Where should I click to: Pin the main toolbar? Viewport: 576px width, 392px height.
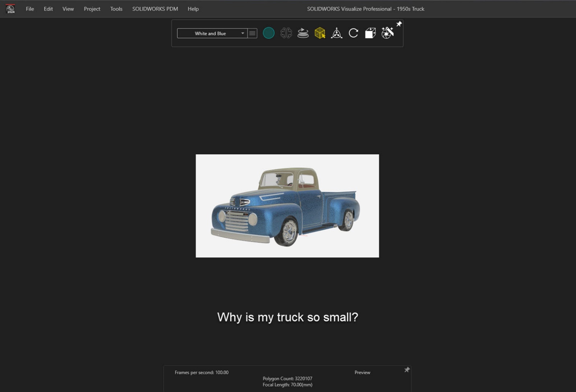tap(399, 24)
